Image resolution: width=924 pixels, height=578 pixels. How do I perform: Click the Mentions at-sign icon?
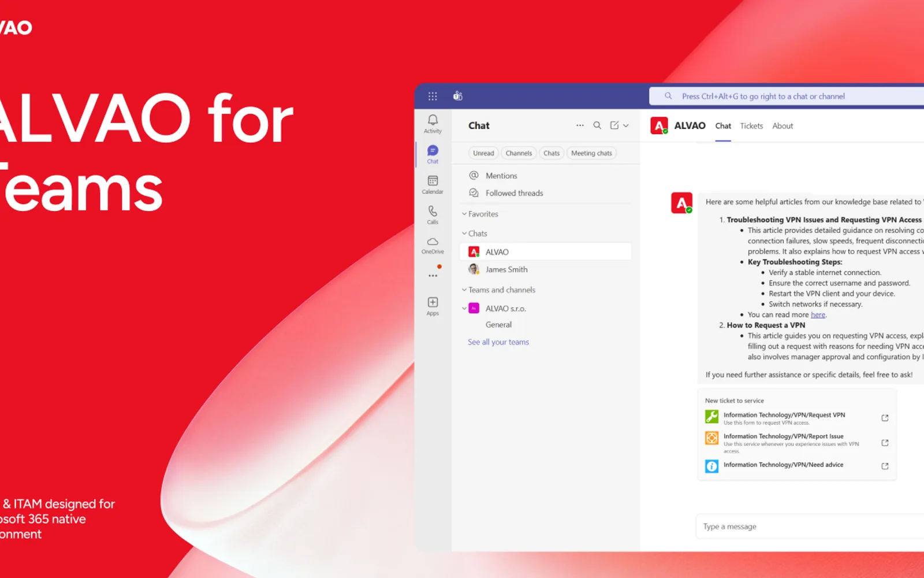point(474,175)
